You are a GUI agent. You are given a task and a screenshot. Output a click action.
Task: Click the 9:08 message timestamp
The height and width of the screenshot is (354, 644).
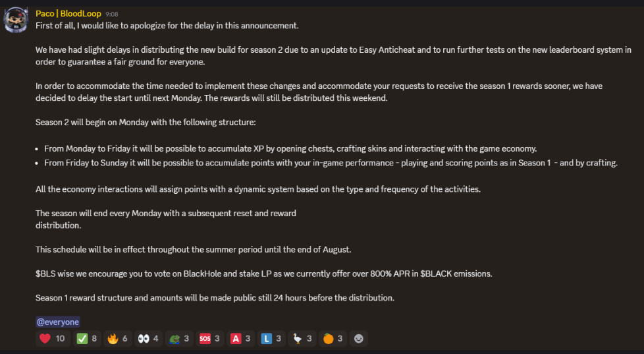(112, 14)
